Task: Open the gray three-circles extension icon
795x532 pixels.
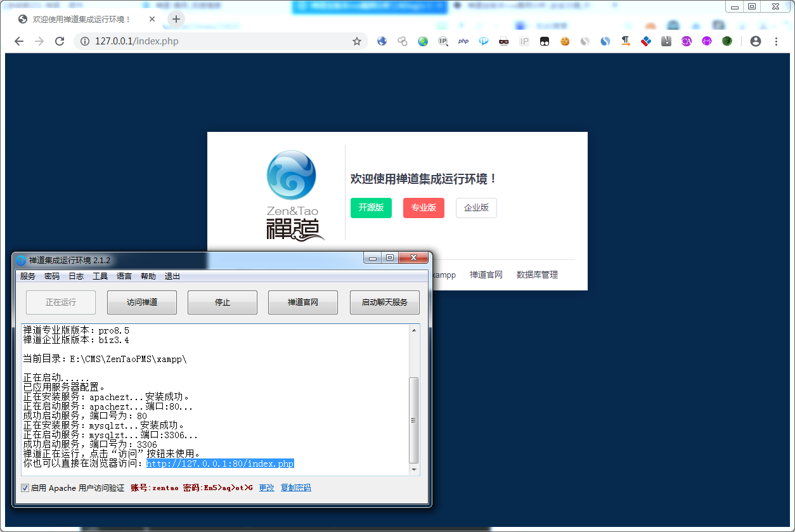Action: (x=402, y=41)
